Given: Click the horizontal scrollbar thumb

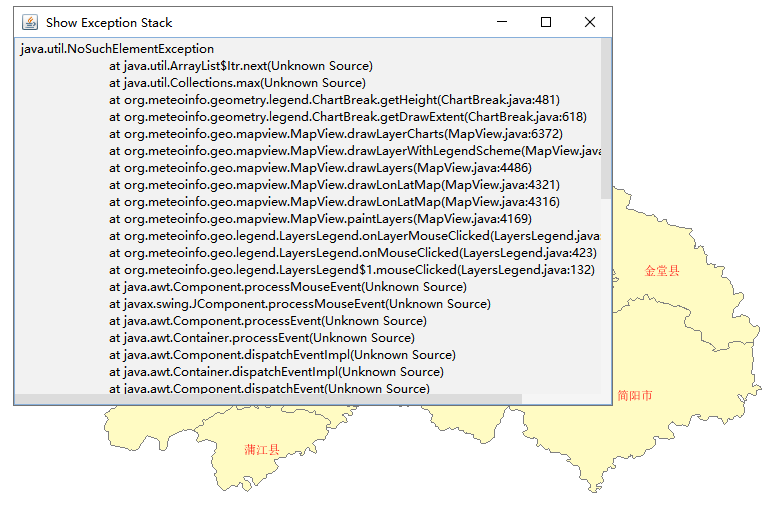Looking at the screenshot, I should (268, 399).
